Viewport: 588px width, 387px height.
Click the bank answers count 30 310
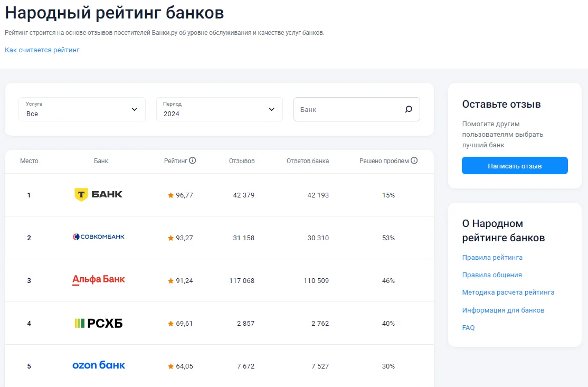318,238
